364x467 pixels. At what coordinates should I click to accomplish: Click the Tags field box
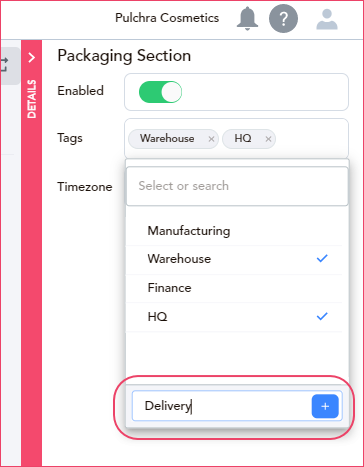[236, 138]
